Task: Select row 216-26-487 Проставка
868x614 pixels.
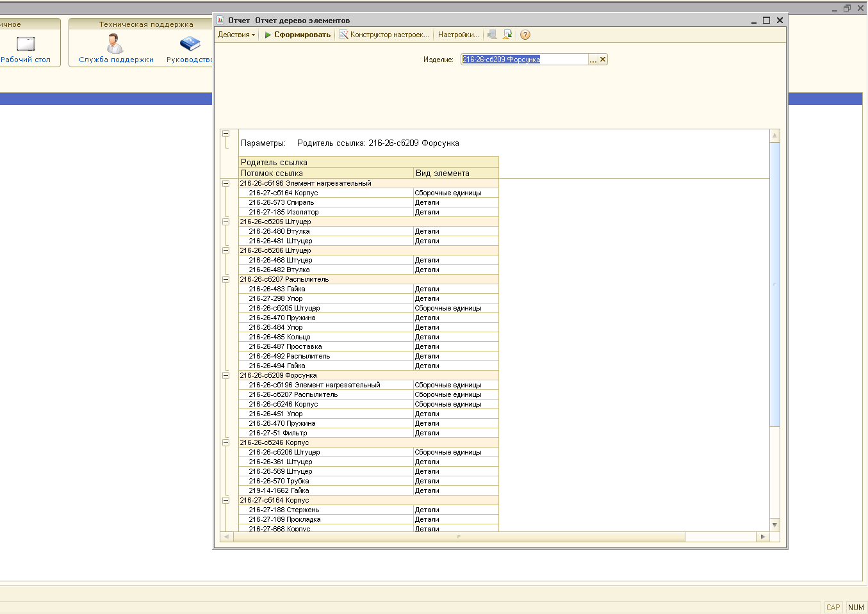Action: coord(368,346)
